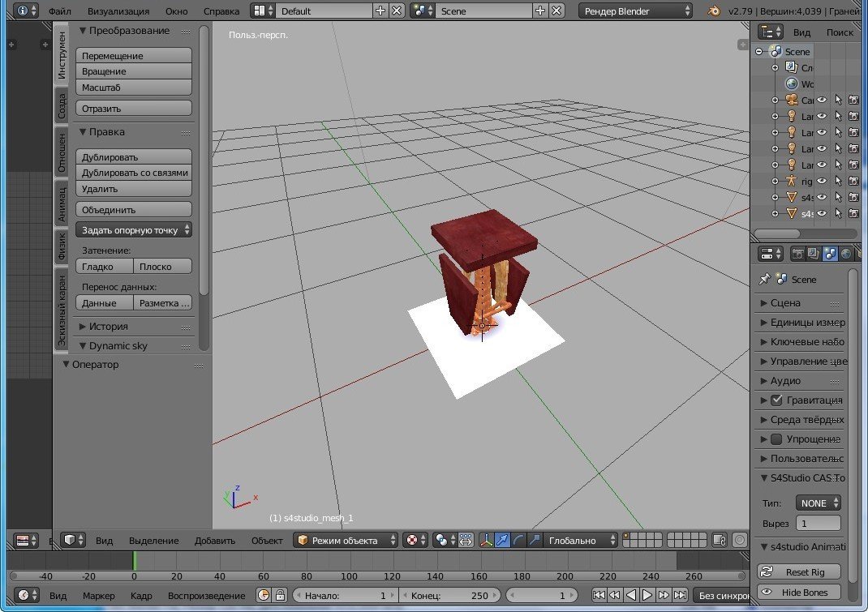This screenshot has height=612, width=868.
Task: Open the Outliner editor type icon
Action: point(771,32)
